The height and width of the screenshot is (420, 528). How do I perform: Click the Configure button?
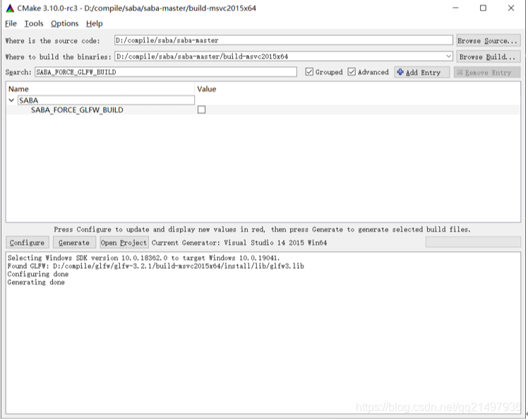tap(28, 243)
